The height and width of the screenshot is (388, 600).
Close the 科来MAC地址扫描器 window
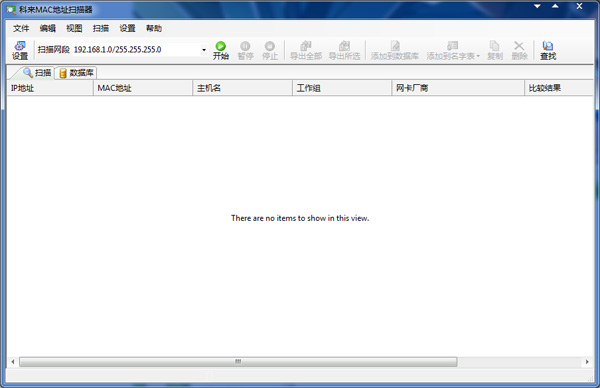pyautogui.click(x=579, y=6)
